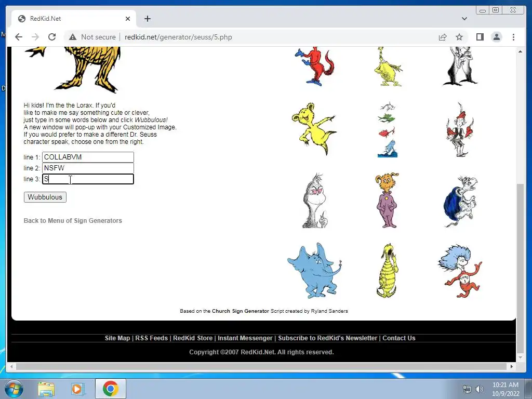Close the RedKid.Net tab

tap(128, 19)
